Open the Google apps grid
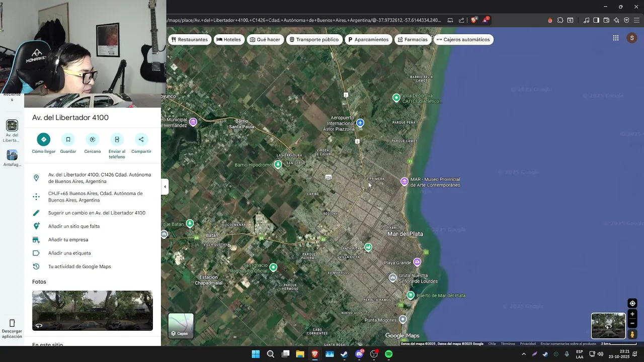 [616, 38]
